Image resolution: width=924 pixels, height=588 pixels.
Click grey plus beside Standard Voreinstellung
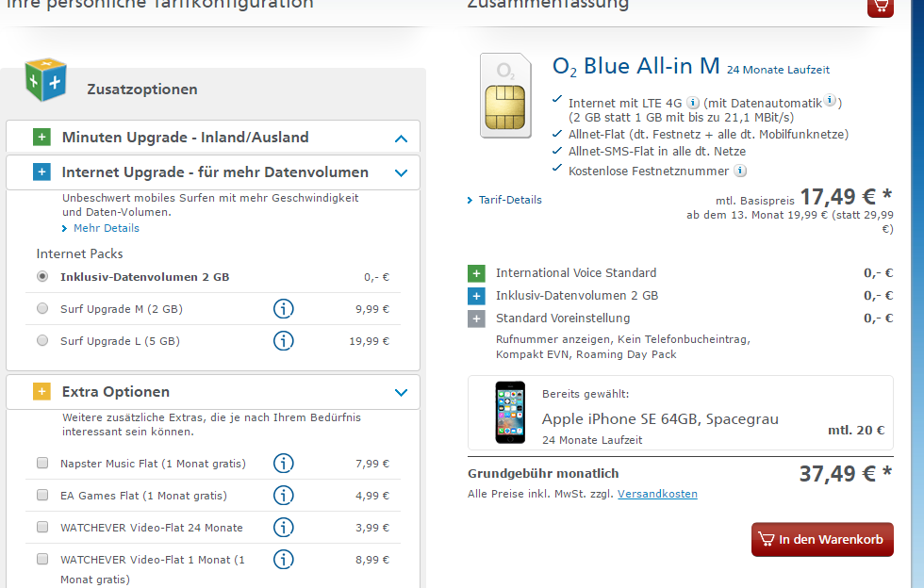tap(476, 318)
